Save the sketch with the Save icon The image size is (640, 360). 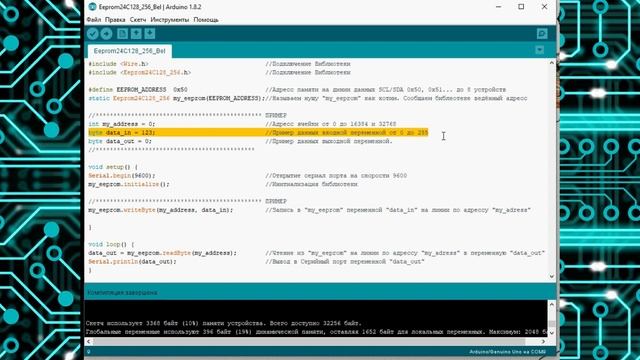[150, 33]
